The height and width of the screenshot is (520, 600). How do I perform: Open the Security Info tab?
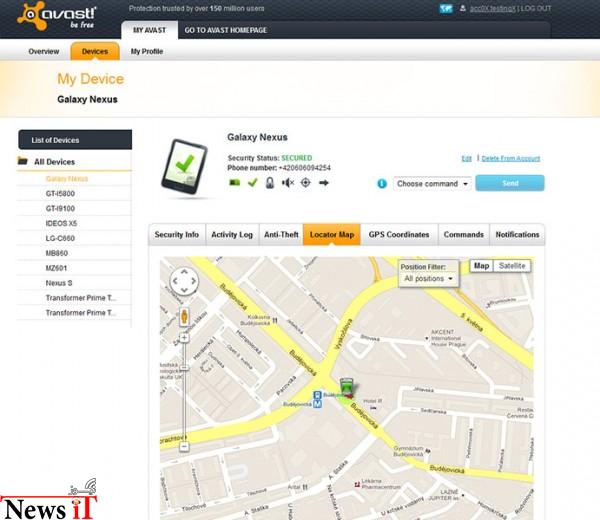[x=177, y=235]
